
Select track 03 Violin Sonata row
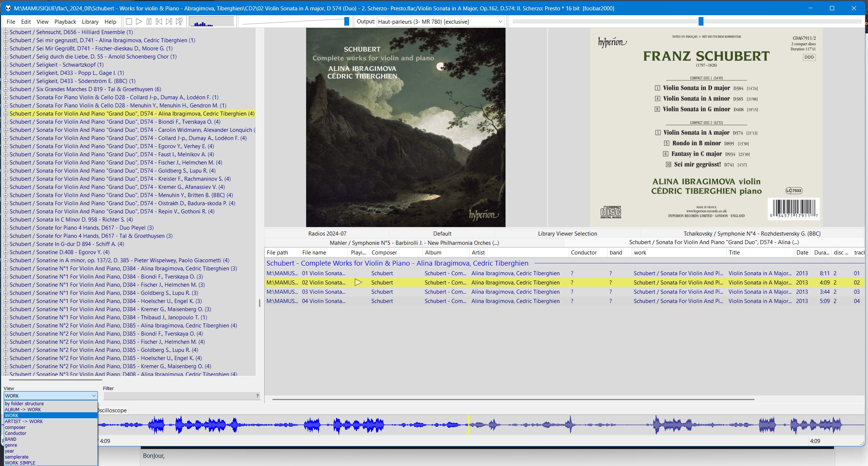pos(564,292)
